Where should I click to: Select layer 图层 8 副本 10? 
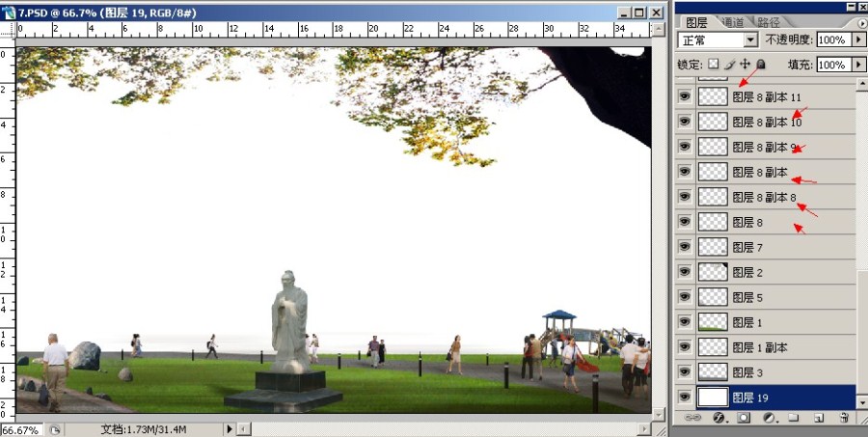point(775,122)
